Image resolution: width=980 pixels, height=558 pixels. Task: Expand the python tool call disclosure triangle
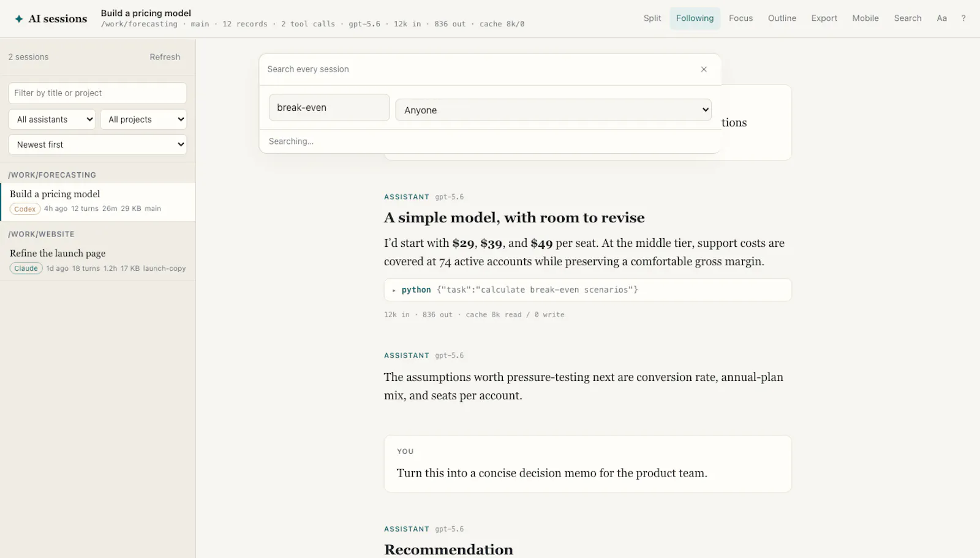coord(394,290)
